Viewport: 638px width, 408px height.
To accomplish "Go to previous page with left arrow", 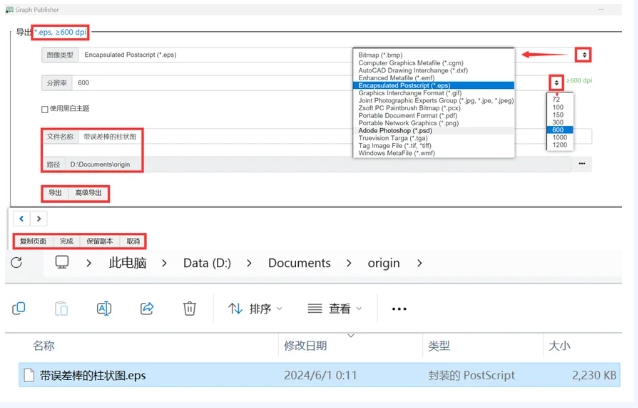I will [x=22, y=218].
